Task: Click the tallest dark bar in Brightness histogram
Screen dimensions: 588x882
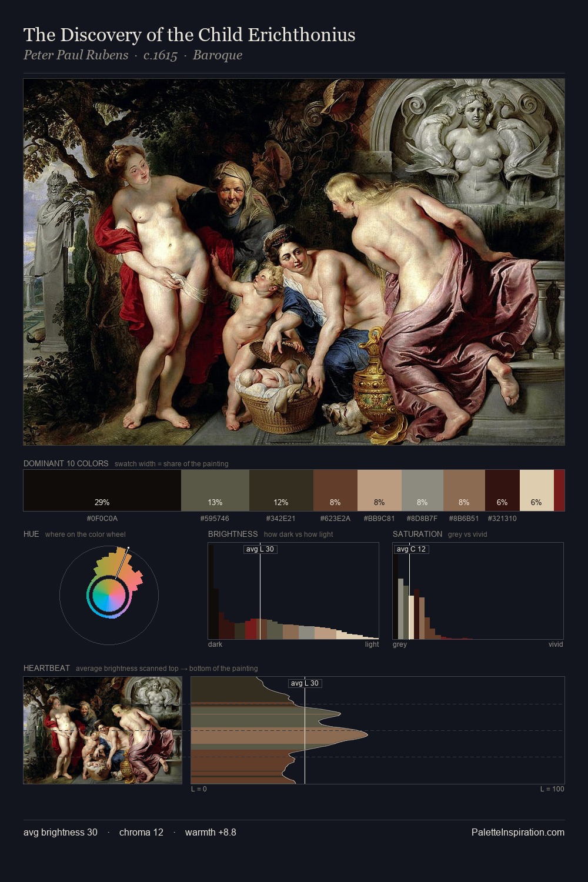Action: coord(211,591)
